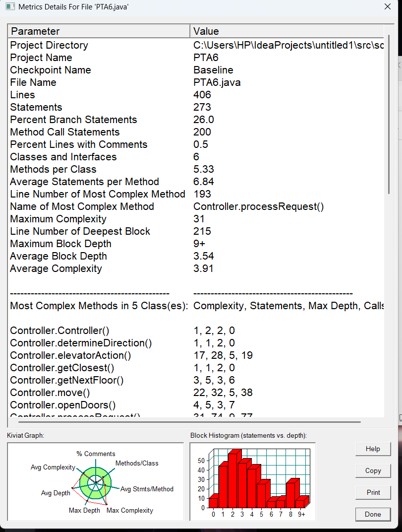Select Controller.move() row
Screen dimensions: 402x532
196,393
